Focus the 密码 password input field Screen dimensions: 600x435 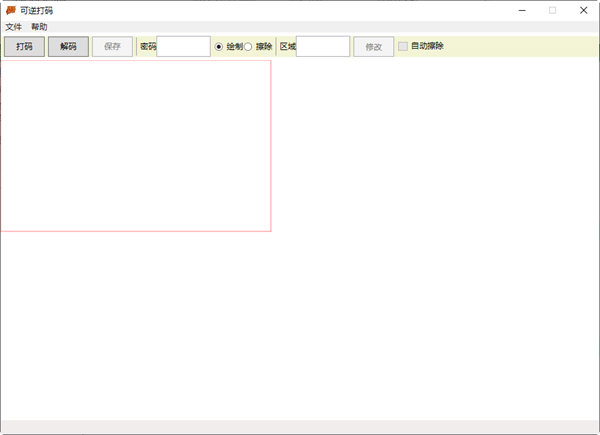[x=183, y=47]
